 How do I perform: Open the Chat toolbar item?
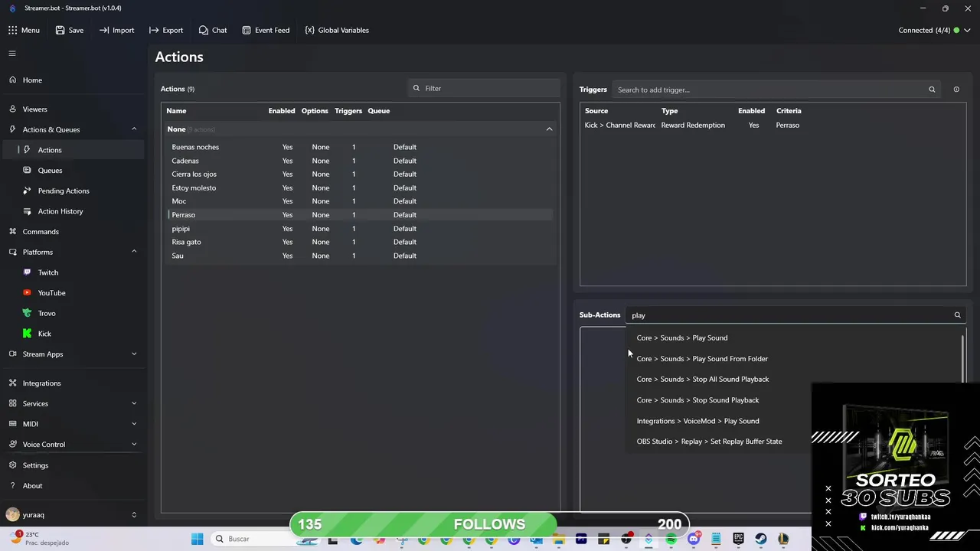(x=212, y=30)
